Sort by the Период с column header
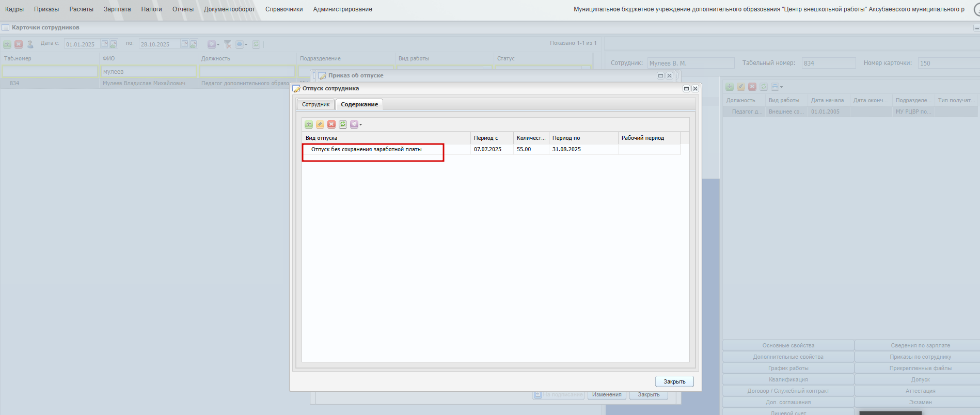The height and width of the screenshot is (415, 980). coord(492,138)
